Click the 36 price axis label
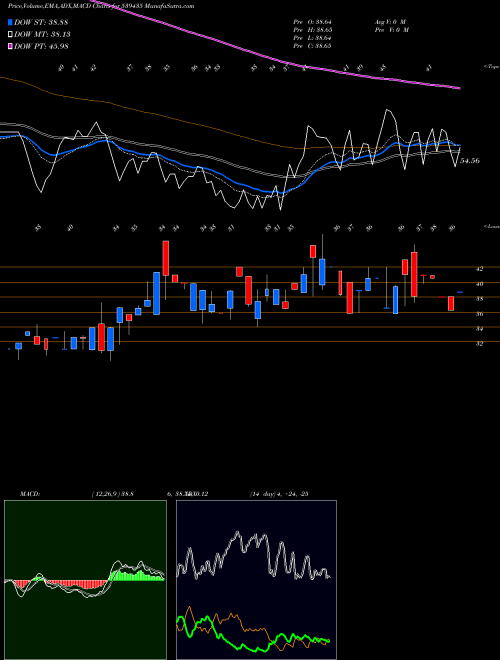Image resolution: width=500 pixels, height=660 pixels. coord(479,314)
